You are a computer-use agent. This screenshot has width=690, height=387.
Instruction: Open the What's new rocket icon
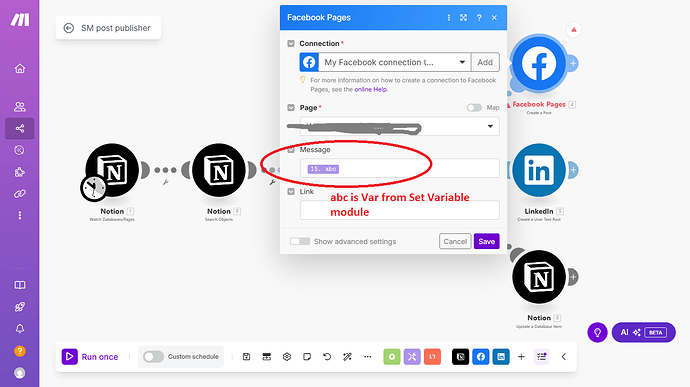pos(20,307)
